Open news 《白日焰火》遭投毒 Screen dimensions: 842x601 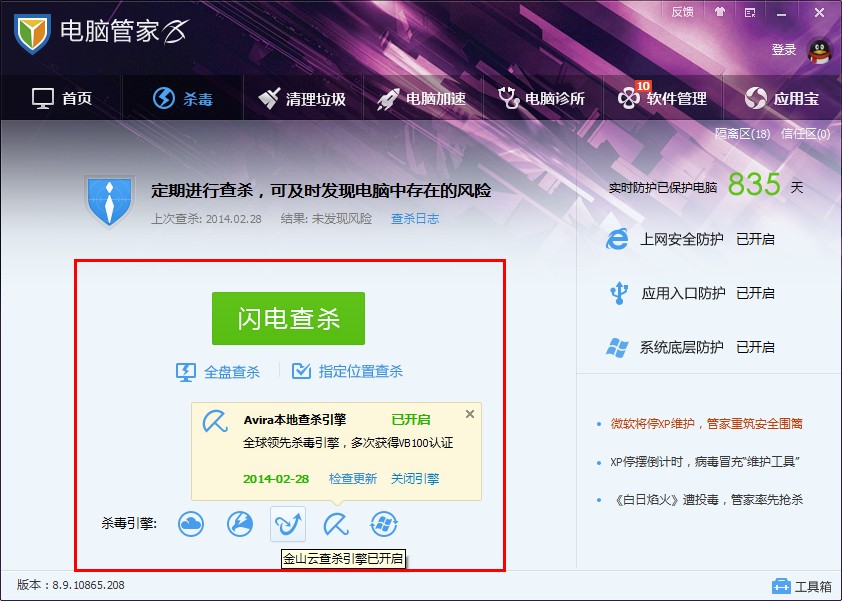708,500
